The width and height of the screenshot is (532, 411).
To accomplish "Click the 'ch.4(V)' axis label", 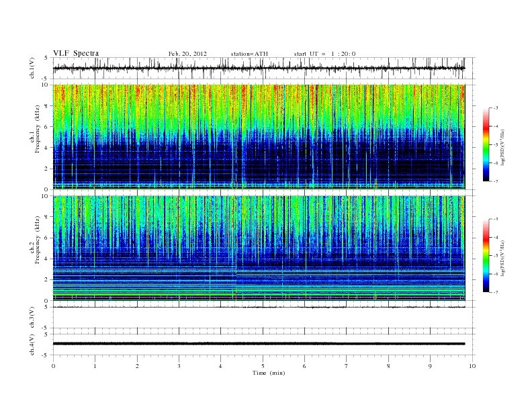I will pos(32,345).
